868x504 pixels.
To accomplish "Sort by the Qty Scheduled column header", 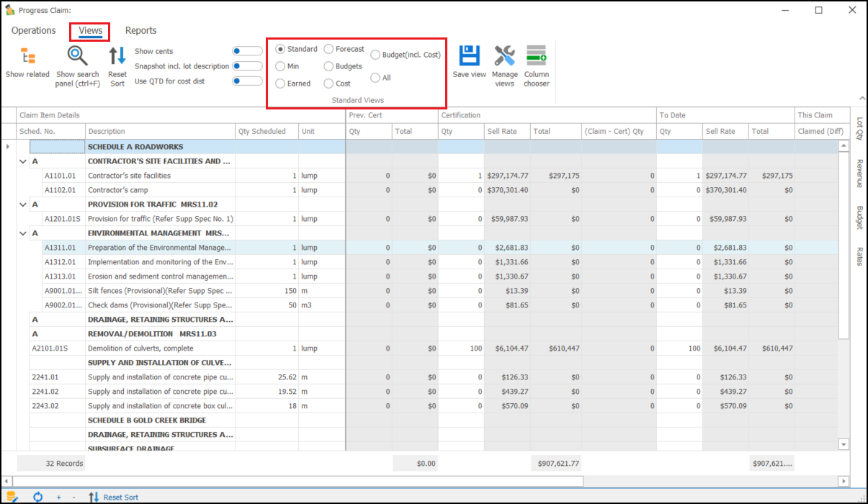I will [267, 131].
